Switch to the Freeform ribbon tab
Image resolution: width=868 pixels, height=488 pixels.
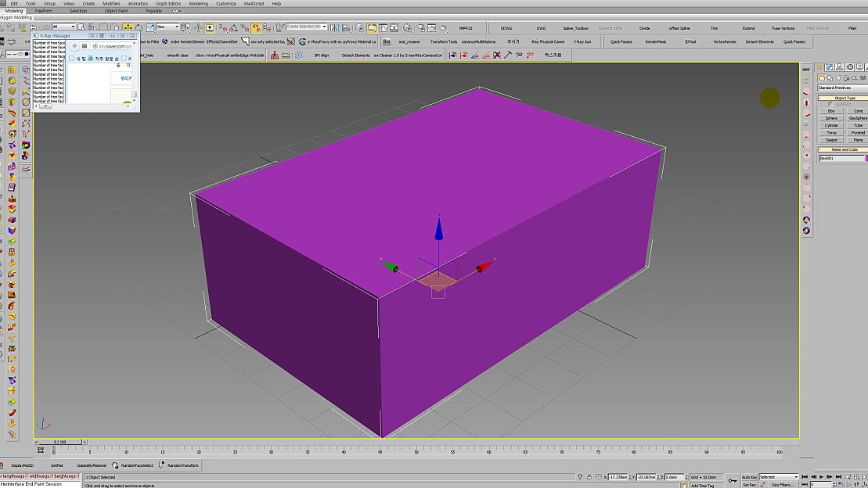click(43, 10)
